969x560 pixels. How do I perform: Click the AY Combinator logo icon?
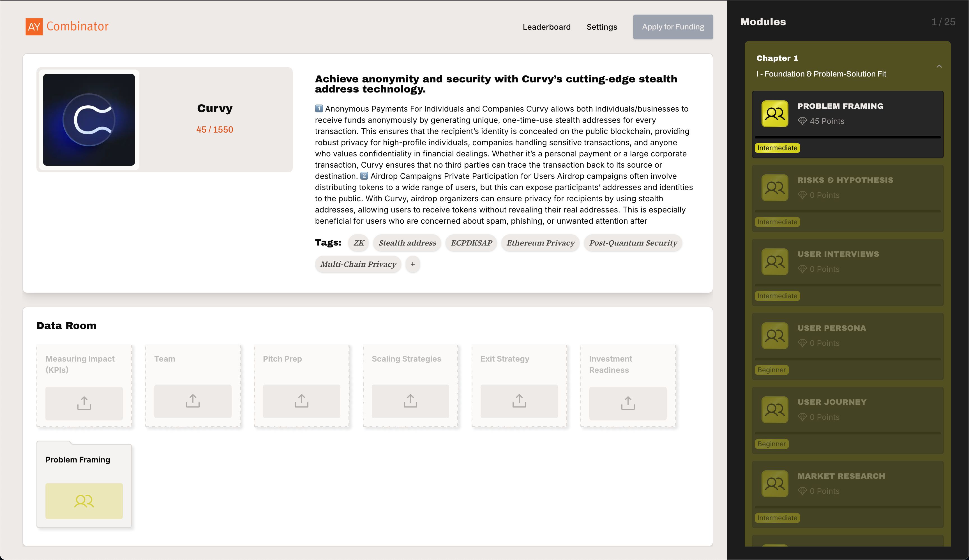(x=34, y=27)
